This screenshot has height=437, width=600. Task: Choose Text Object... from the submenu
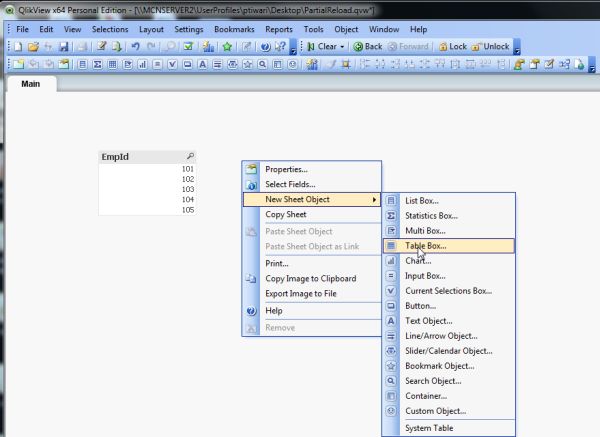coord(449,321)
